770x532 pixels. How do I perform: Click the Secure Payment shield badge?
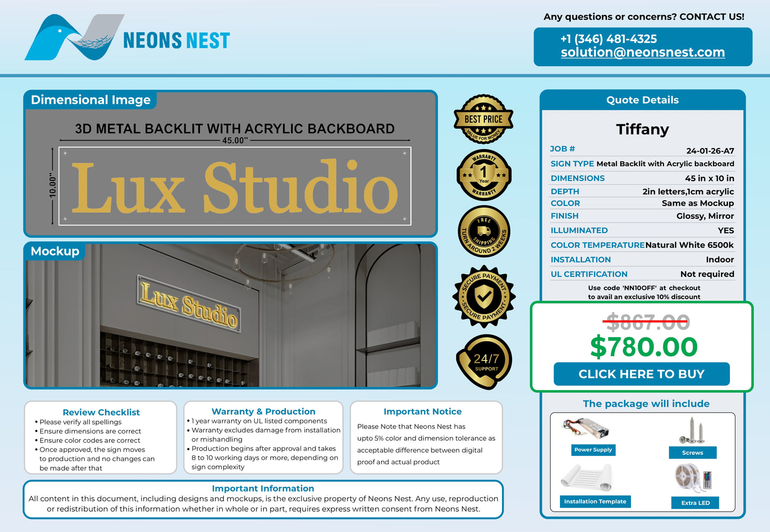pyautogui.click(x=484, y=297)
